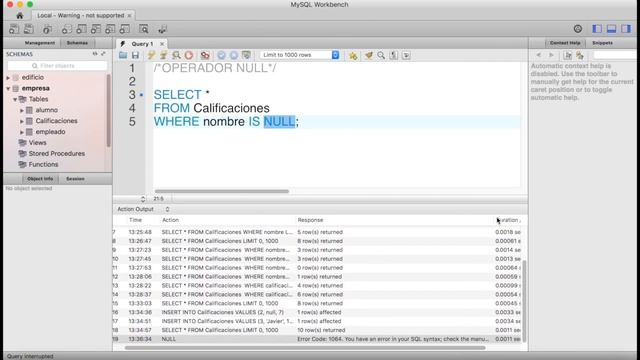
Task: Toggle display of invisible characters
Action: [x=393, y=55]
